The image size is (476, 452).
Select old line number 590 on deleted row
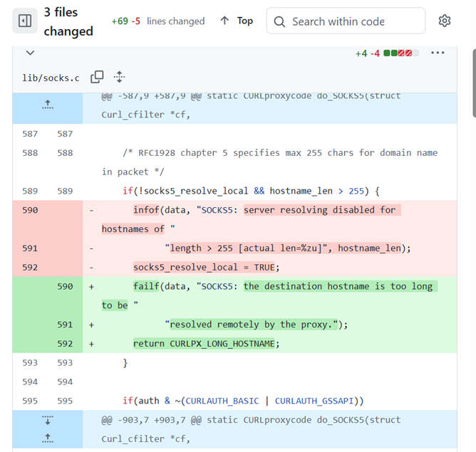(x=30, y=210)
